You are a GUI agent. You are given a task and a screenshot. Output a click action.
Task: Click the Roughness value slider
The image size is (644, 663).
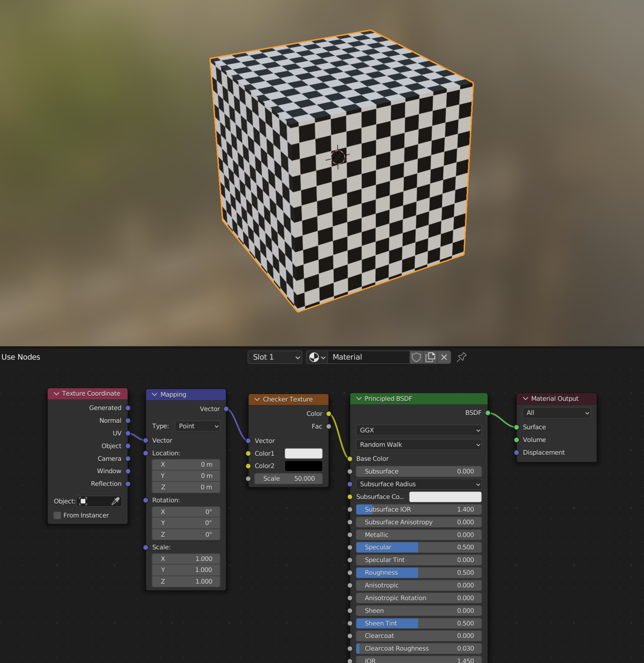418,572
